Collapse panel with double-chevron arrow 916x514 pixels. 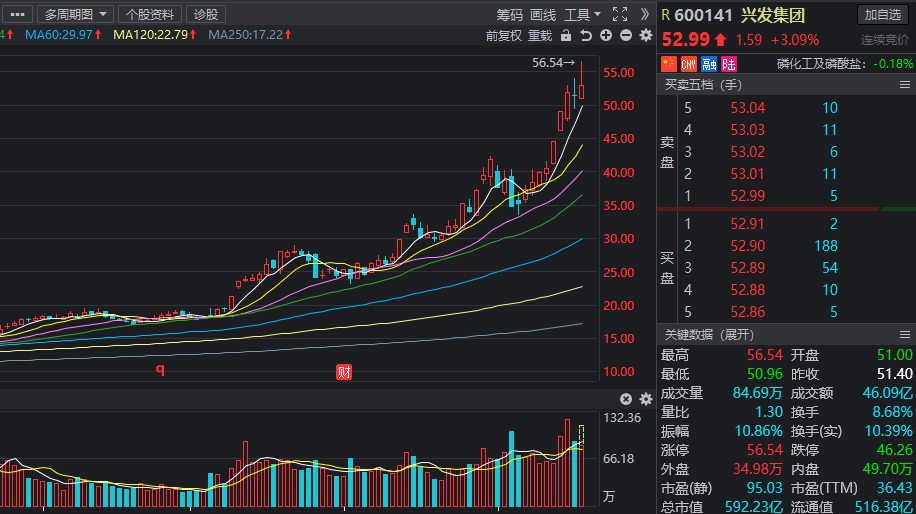(x=644, y=14)
